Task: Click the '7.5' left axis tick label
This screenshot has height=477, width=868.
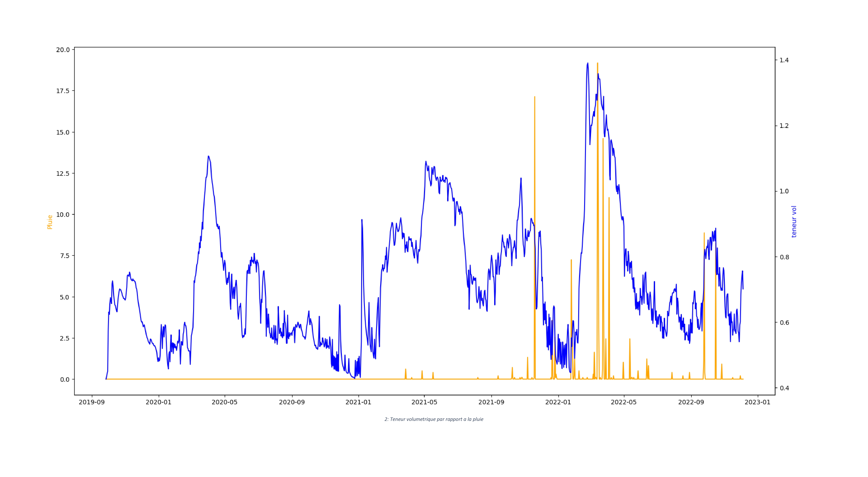Action: point(65,256)
